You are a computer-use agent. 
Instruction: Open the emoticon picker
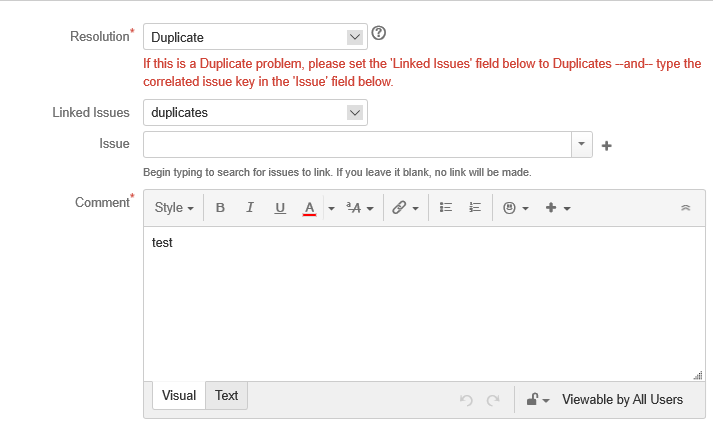pyautogui.click(x=516, y=208)
